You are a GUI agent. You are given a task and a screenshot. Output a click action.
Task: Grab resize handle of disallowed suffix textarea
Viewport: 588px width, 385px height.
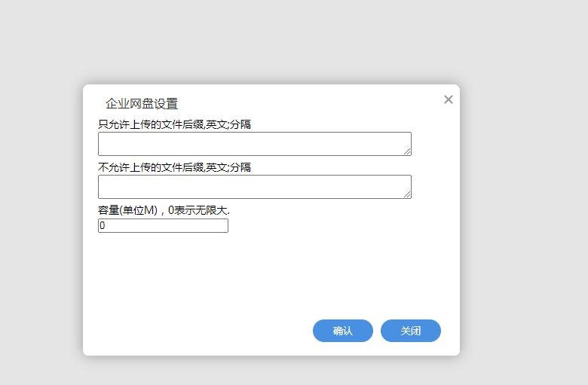pyautogui.click(x=408, y=195)
